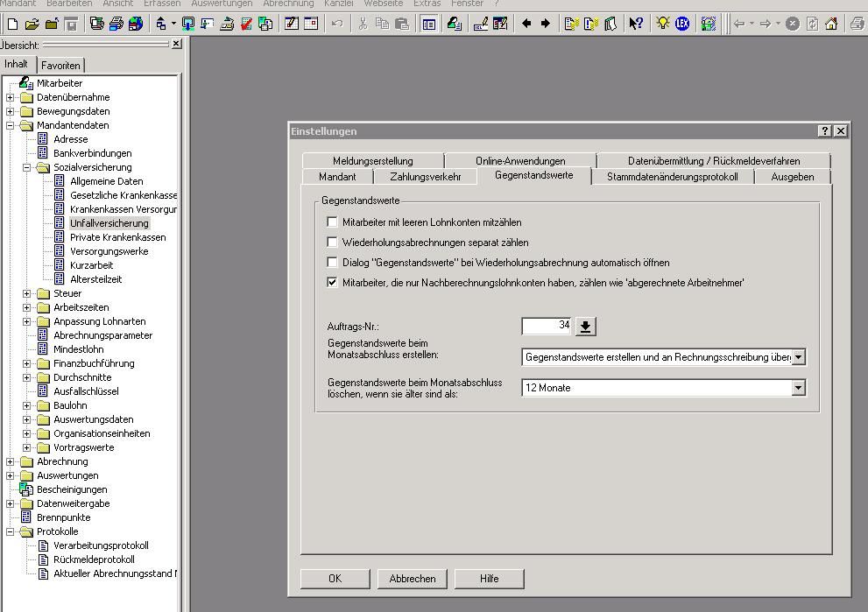This screenshot has width=868, height=612.
Task: Check 'Wiederholungsabrechnungen separat zählen'
Action: point(332,243)
